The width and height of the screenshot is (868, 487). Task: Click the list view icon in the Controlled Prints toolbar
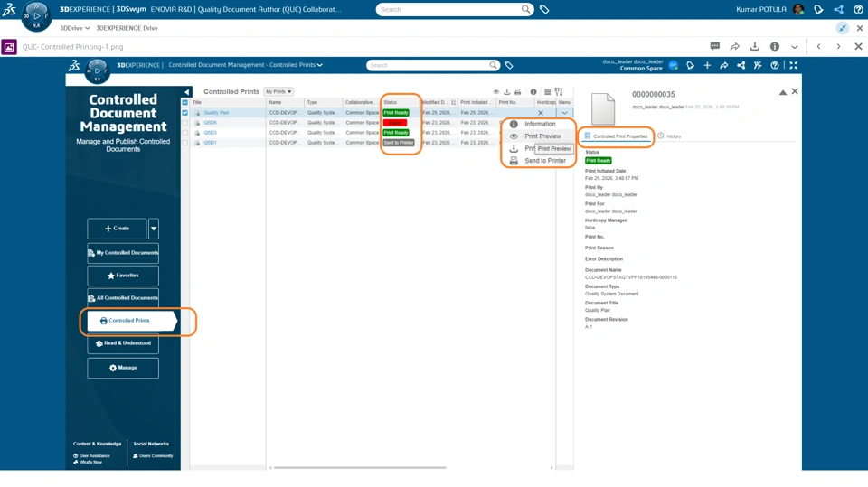[x=547, y=92]
